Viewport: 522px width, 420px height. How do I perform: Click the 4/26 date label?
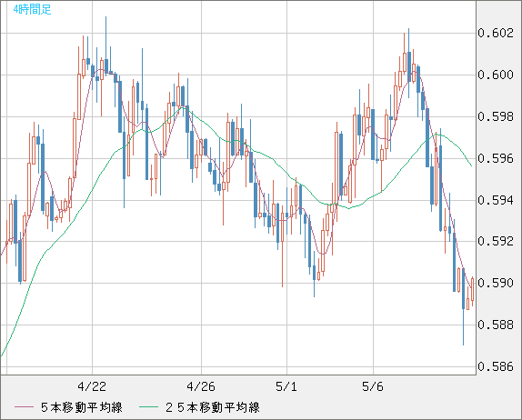[201, 386]
